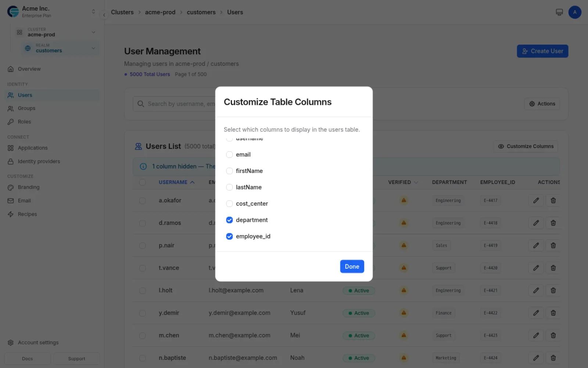Edit user m.chen with pencil icon
This screenshot has height=368, width=588.
pos(536,335)
